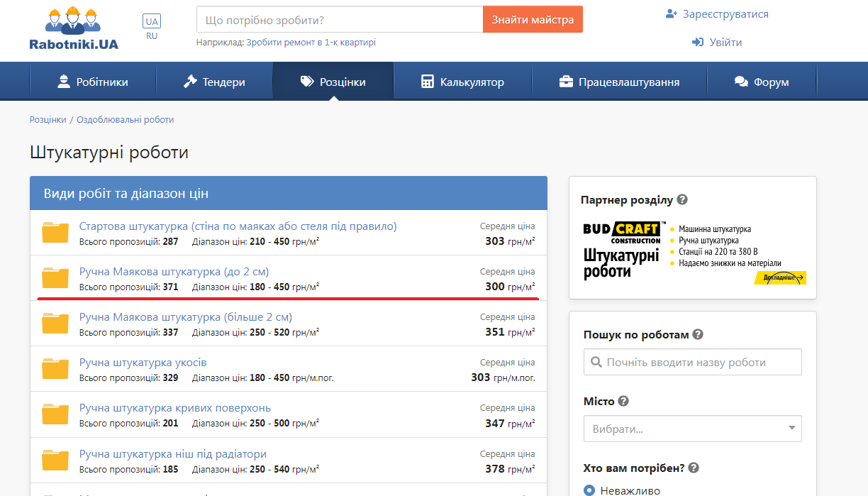Click the BudCraft partner banner

[694, 253]
